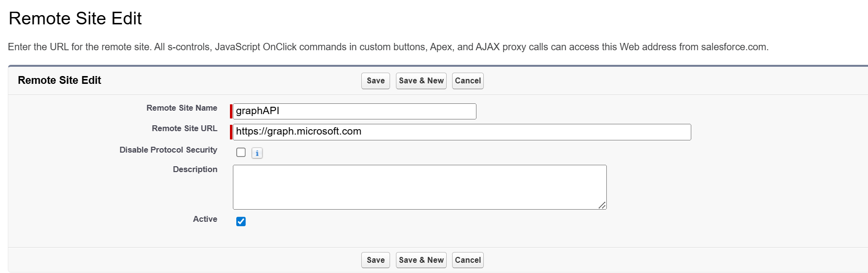Click the large Remote Site Edit page heading

tap(75, 19)
